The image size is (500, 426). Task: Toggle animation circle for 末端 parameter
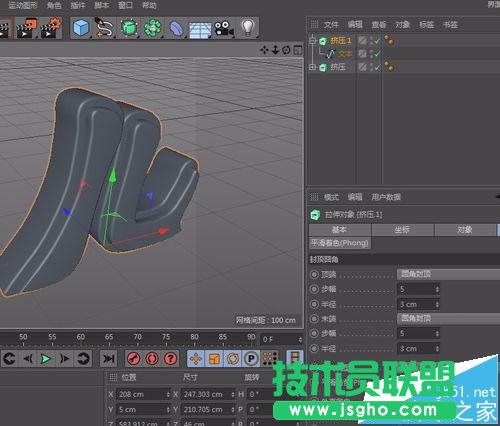tap(314, 319)
